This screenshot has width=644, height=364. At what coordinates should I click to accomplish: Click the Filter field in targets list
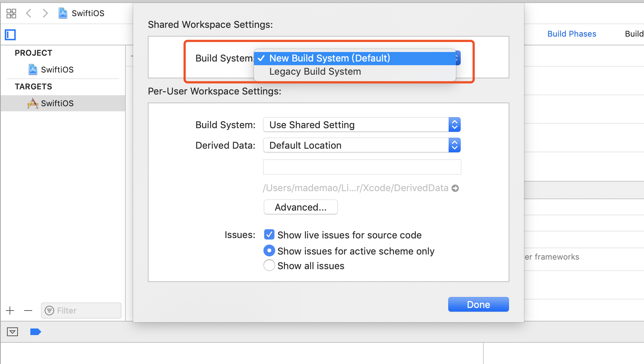tap(81, 311)
